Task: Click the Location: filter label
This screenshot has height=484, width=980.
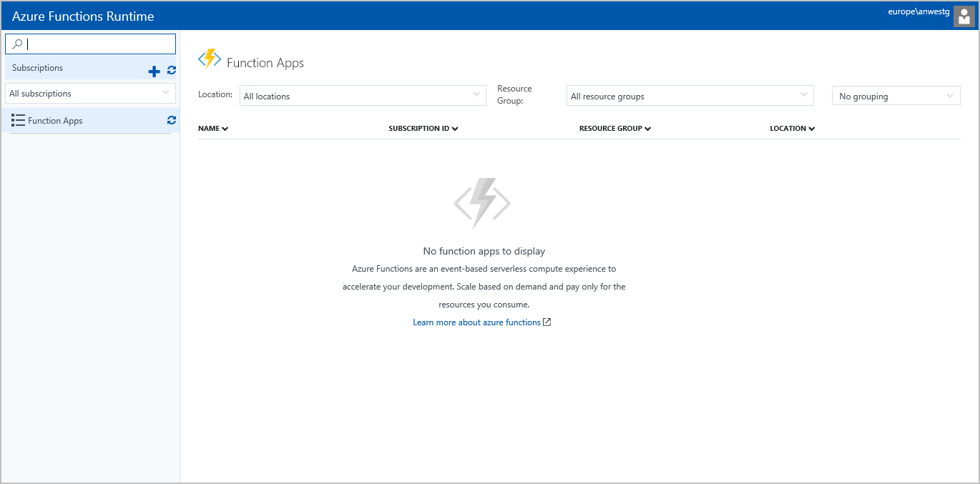Action: (x=215, y=94)
